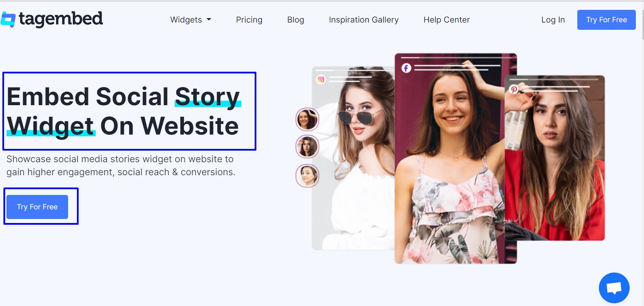Image resolution: width=644 pixels, height=306 pixels.
Task: Click the Pinterest icon on story card
Action: coord(514,89)
